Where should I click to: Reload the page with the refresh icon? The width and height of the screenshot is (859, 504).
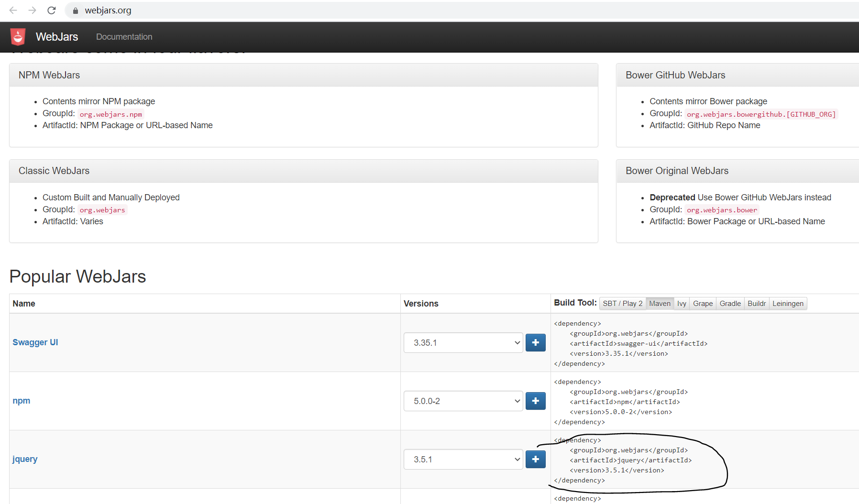[52, 10]
